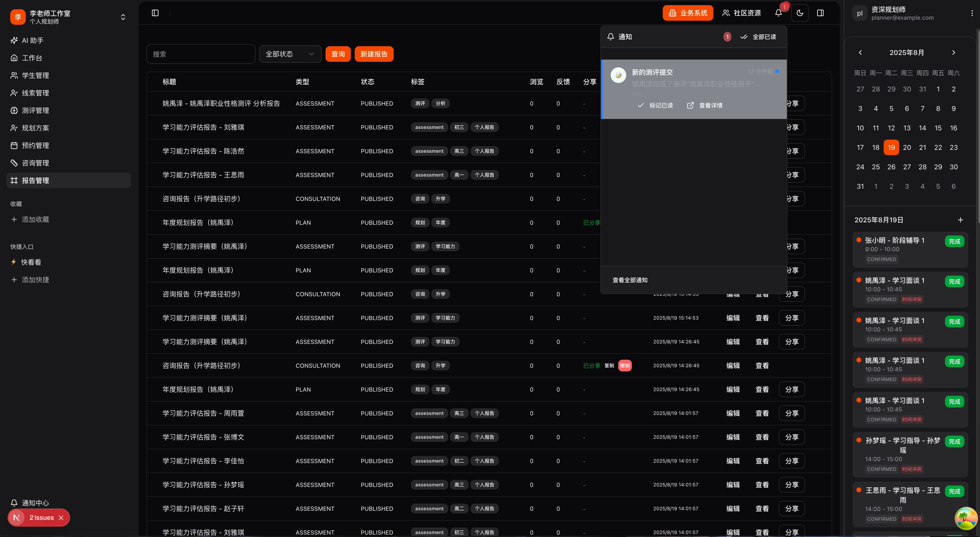Screen dimensions: 980x537
Task: Toggle dark mode moon icon
Action: [800, 13]
